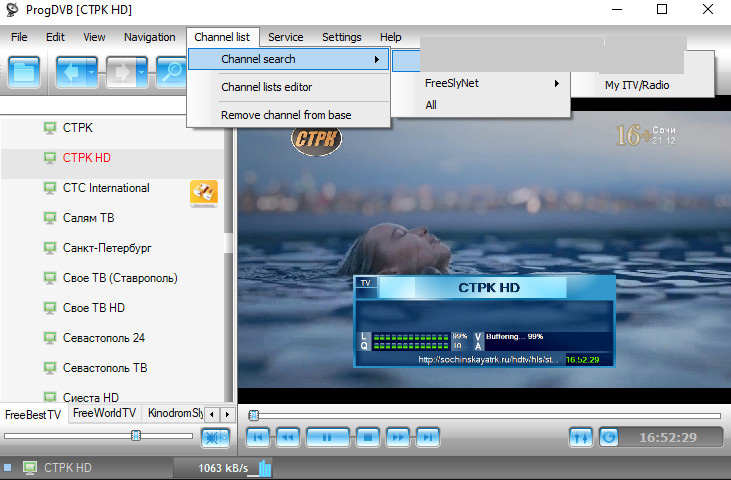Click the clock refresh icon button
Image resolution: width=731 pixels, height=480 pixels.
pos(609,438)
